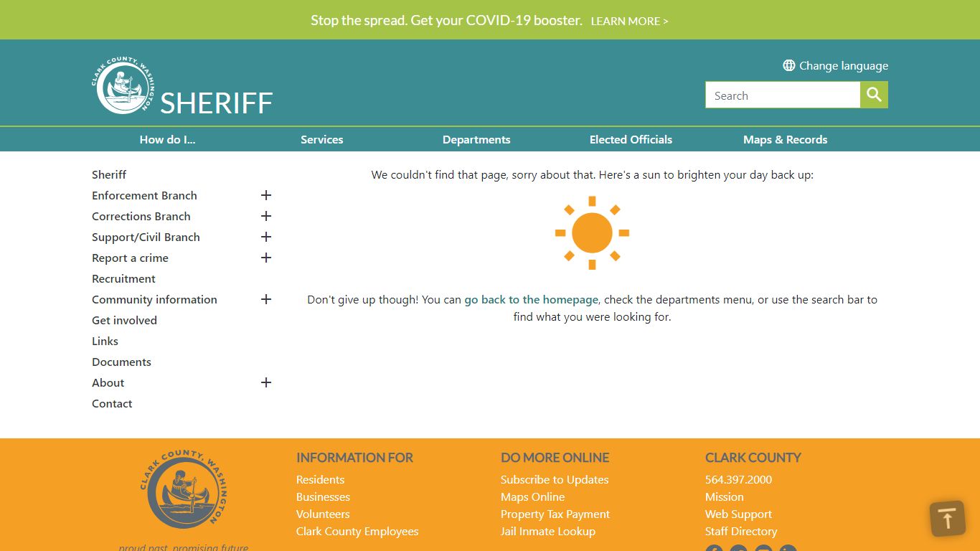Click the Residents footer link

(320, 479)
